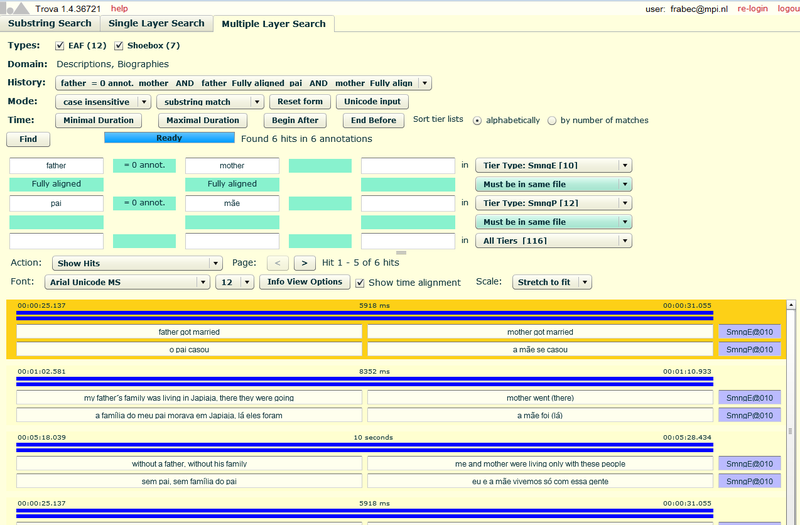Click first empty field in All Tiers row

coord(56,241)
